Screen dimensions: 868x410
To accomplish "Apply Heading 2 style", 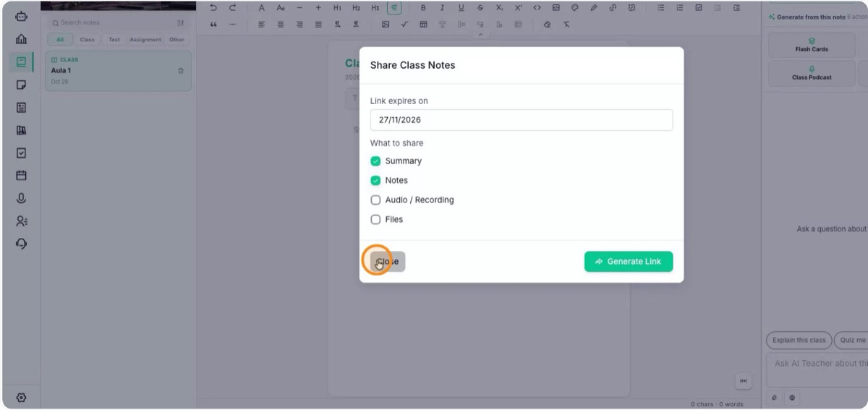I will (x=356, y=8).
